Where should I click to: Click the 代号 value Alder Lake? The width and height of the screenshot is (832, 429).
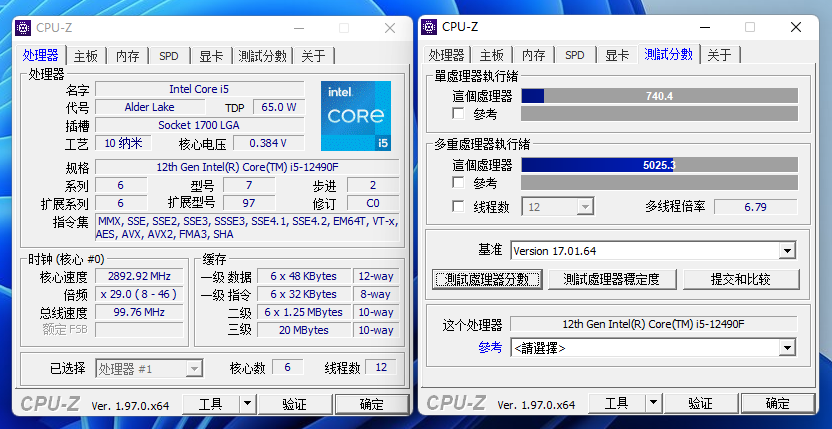[150, 107]
